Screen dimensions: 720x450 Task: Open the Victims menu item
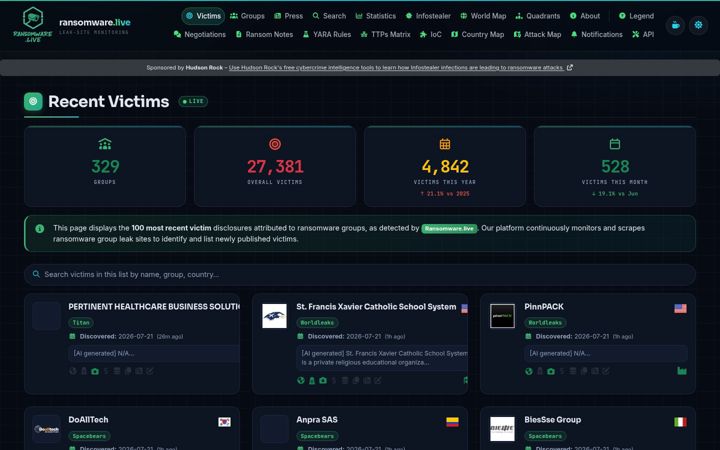tap(203, 16)
